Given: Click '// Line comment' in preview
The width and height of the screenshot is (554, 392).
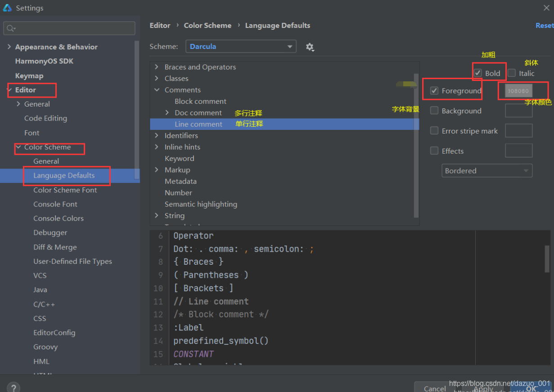Looking at the screenshot, I should 211,301.
